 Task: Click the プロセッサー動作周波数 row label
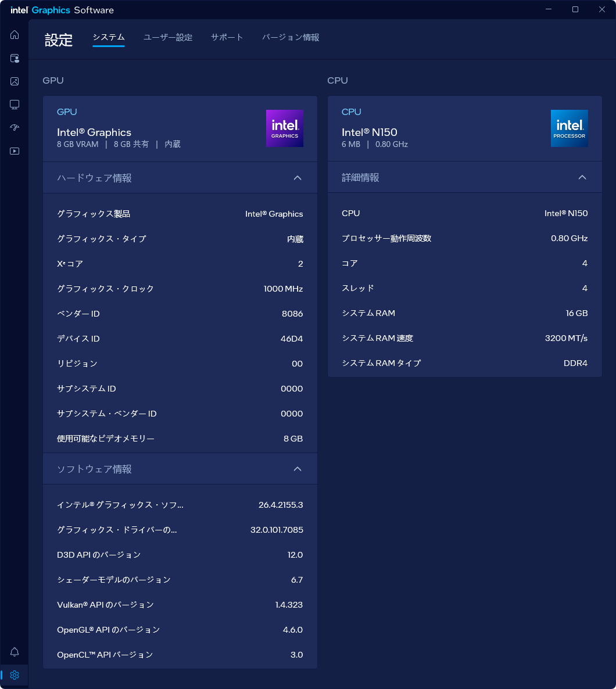coord(386,238)
